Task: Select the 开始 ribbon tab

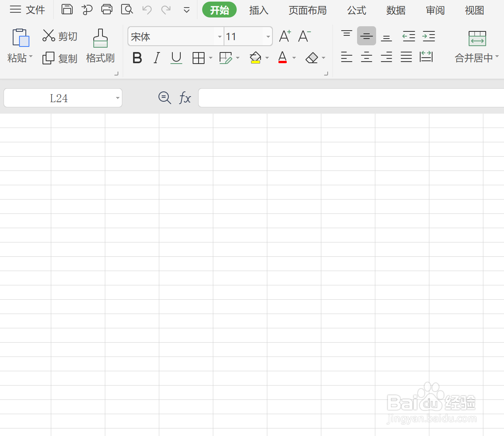Action: (219, 10)
